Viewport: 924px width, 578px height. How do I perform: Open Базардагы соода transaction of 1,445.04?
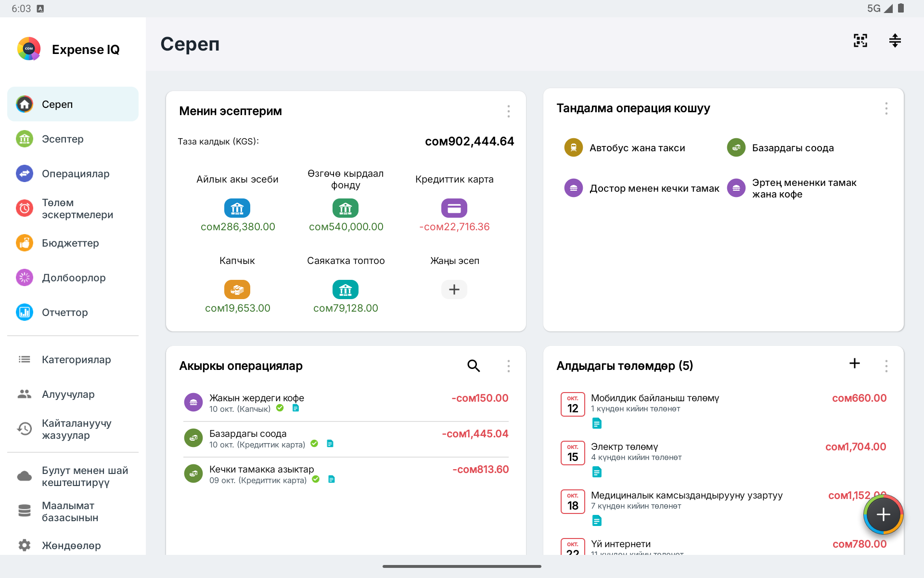point(346,439)
